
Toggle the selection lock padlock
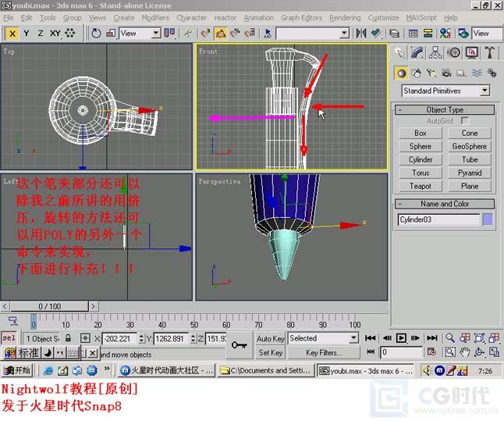(68, 338)
